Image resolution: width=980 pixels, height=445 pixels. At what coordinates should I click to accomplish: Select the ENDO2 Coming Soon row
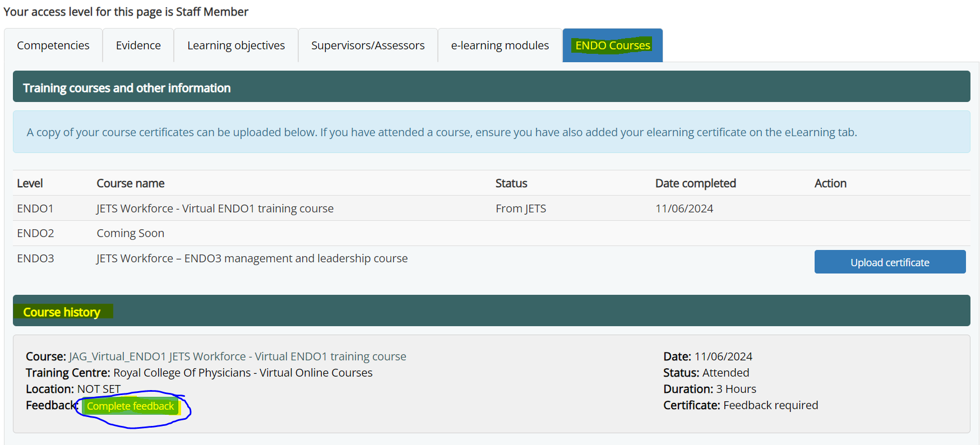(130, 233)
